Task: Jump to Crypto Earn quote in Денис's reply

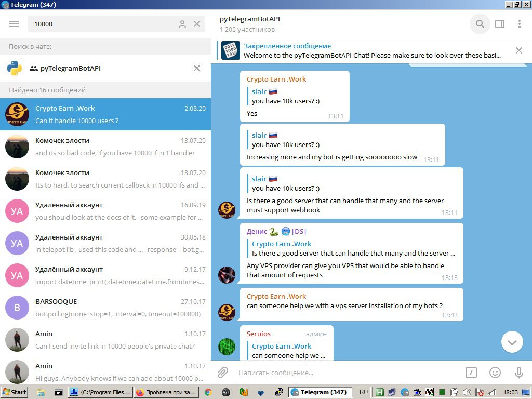Action: tap(353, 249)
